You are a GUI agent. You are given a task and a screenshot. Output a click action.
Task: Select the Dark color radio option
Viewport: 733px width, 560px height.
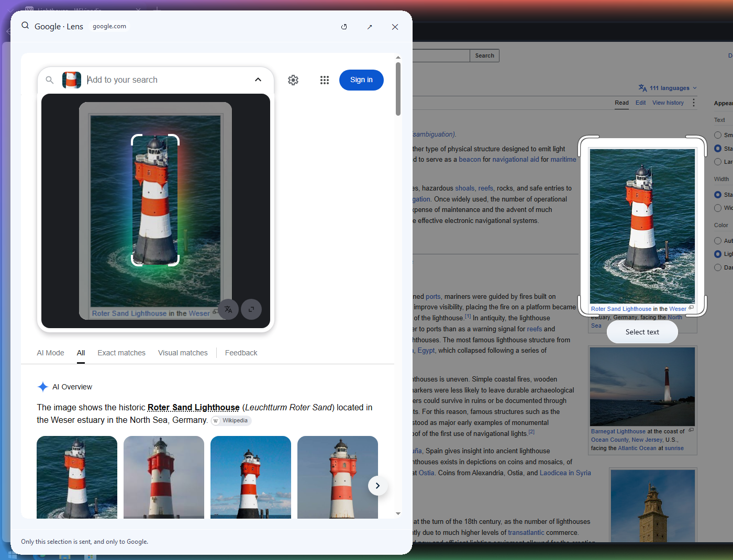pyautogui.click(x=718, y=267)
